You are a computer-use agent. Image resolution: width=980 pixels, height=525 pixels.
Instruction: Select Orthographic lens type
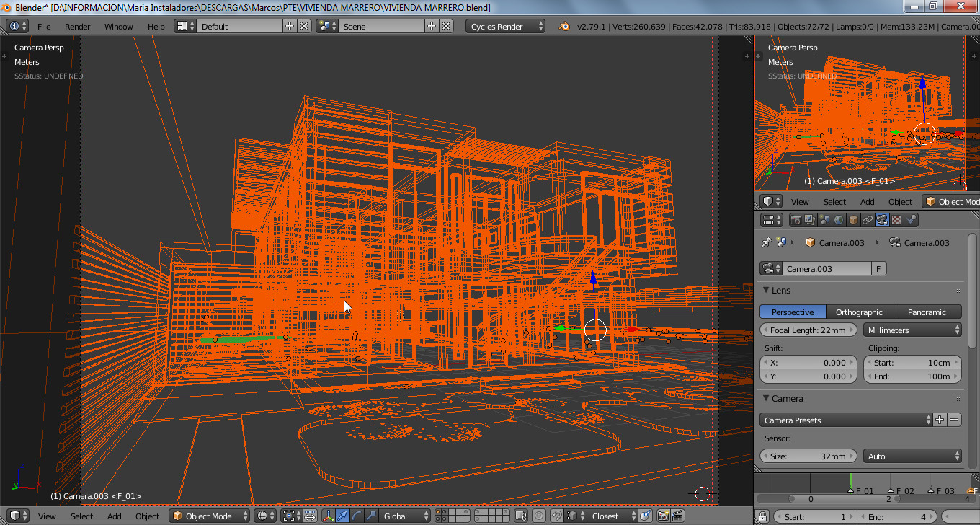pos(859,312)
